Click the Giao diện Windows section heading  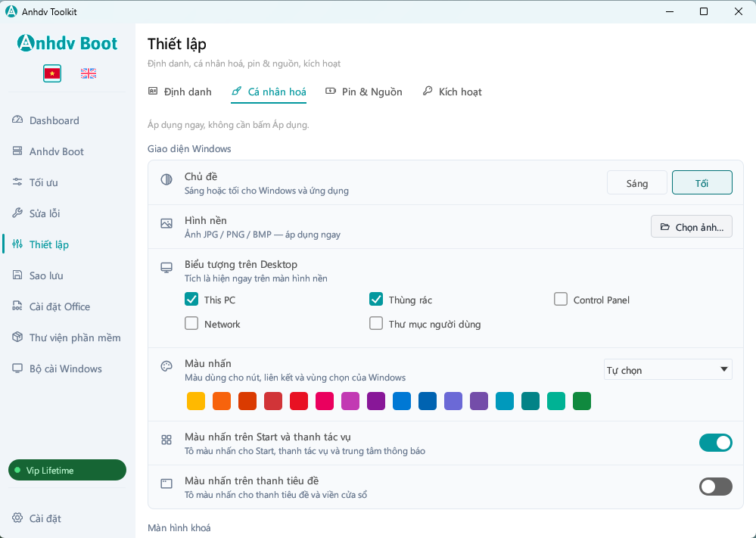189,148
